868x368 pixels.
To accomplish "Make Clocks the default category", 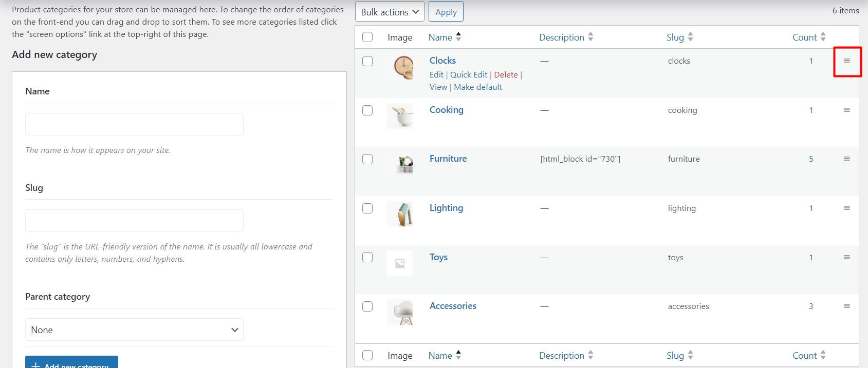I will click(478, 87).
